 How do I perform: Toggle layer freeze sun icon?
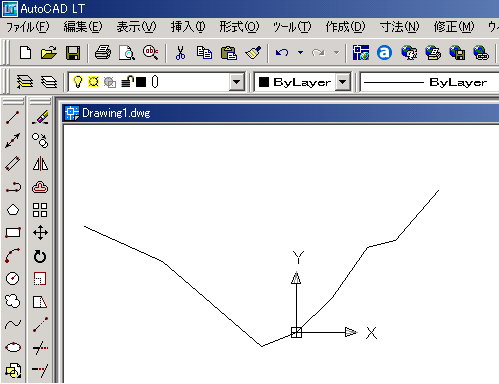pos(94,82)
